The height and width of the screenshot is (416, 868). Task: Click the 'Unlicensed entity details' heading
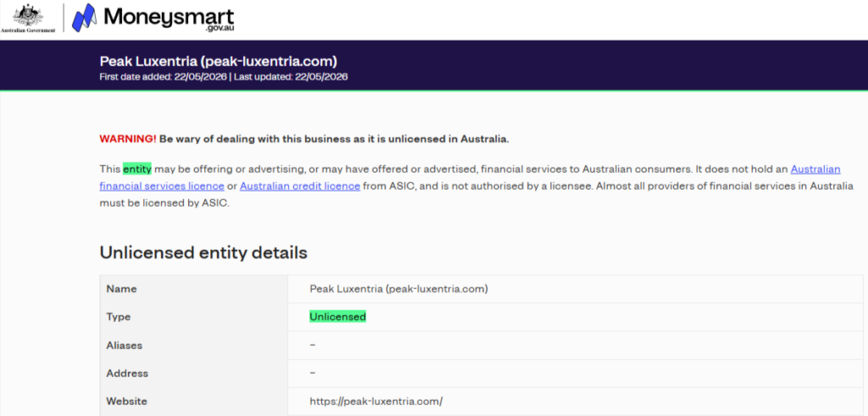tap(203, 252)
